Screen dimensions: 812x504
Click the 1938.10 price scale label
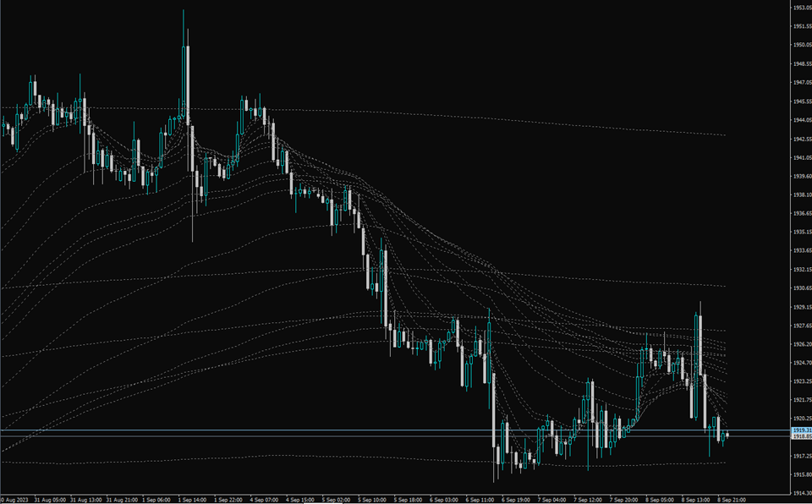pos(803,195)
